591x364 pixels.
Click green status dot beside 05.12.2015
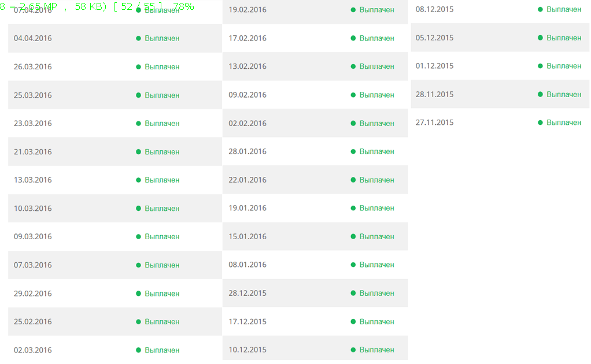point(541,38)
